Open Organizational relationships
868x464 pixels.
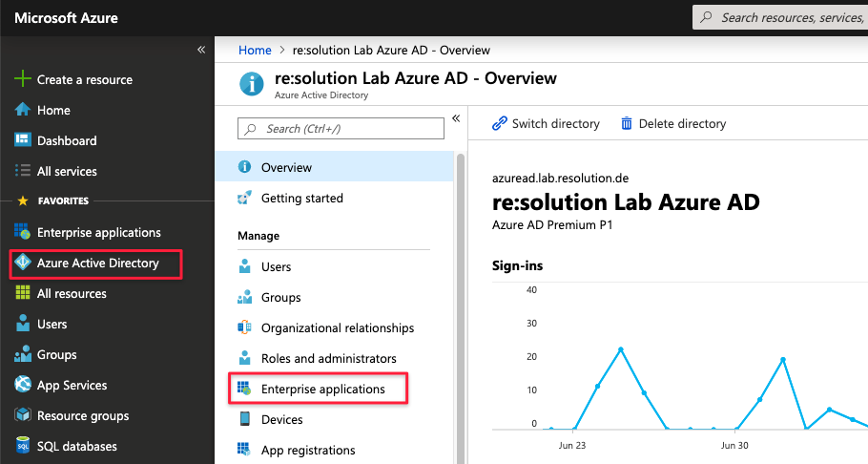tap(334, 327)
